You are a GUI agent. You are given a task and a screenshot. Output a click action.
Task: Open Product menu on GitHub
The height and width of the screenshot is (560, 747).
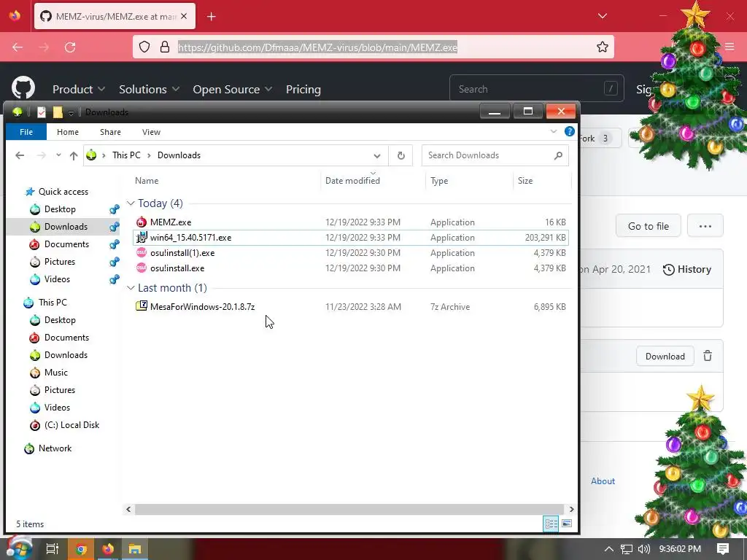click(79, 89)
